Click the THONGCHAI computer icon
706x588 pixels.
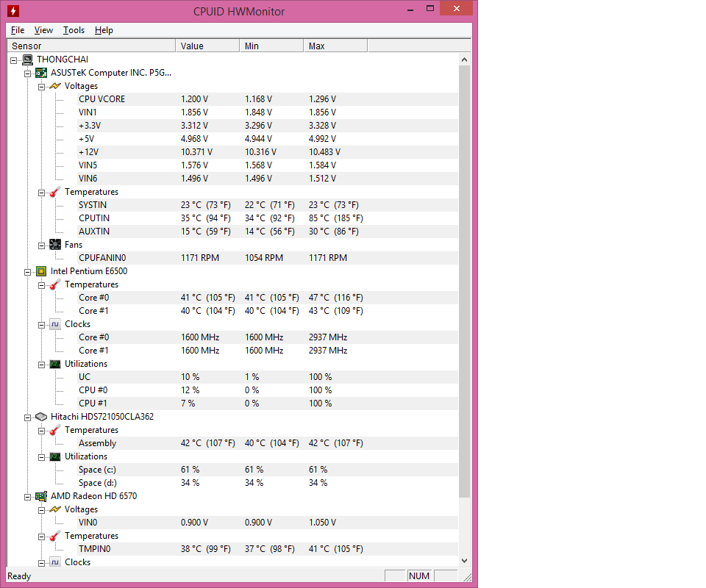27,60
